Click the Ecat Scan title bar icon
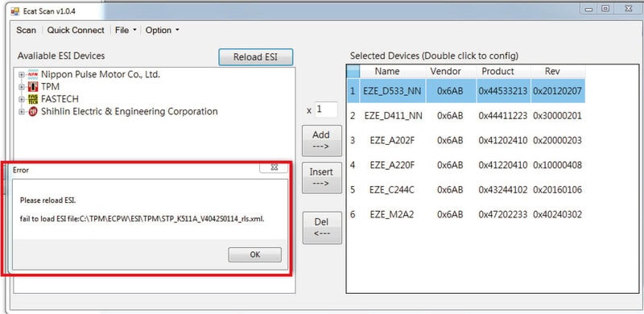644x314 pixels. coord(15,11)
